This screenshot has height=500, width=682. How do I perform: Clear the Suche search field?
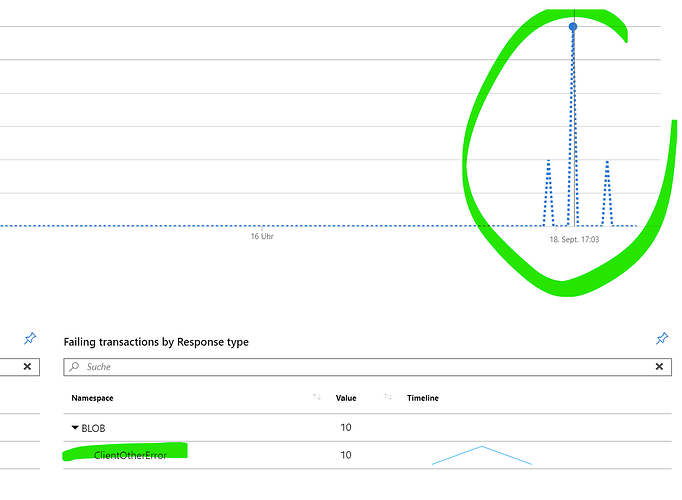658,367
